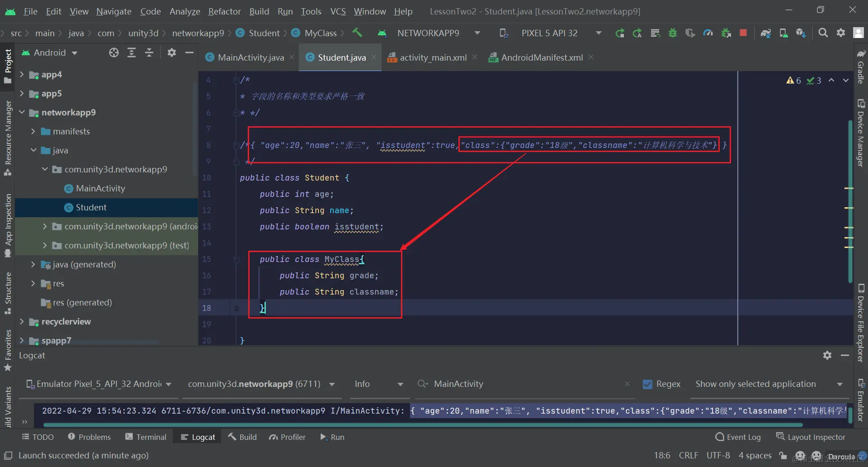Toggle the Regex checkbox in Logcat
Viewport: 868px width, 467px height.
click(x=647, y=384)
